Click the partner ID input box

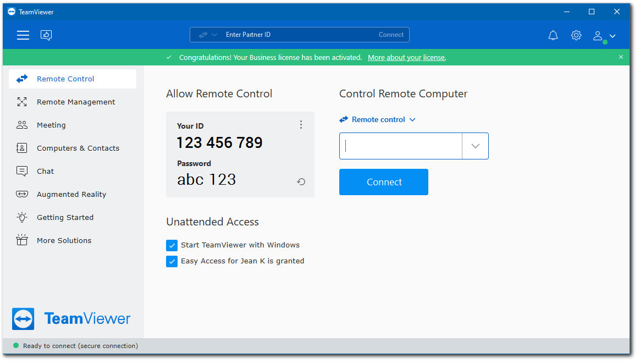[401, 146]
